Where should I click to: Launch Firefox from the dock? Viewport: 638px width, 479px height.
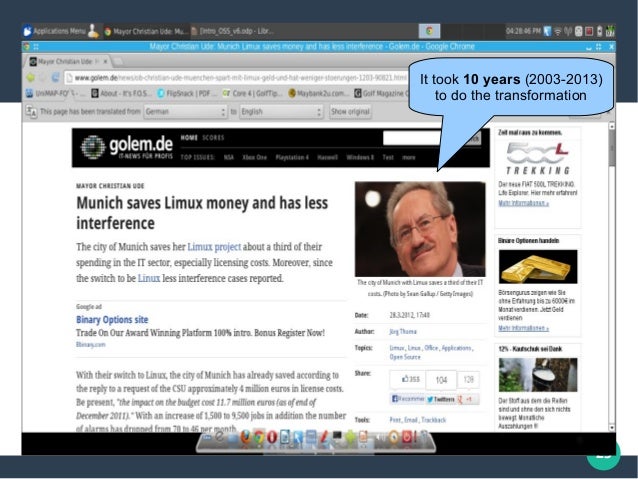coord(245,437)
